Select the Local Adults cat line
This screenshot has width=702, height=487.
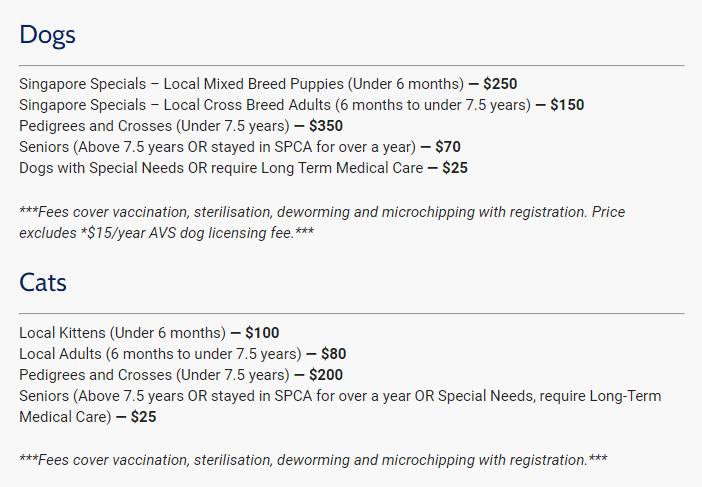[160, 354]
